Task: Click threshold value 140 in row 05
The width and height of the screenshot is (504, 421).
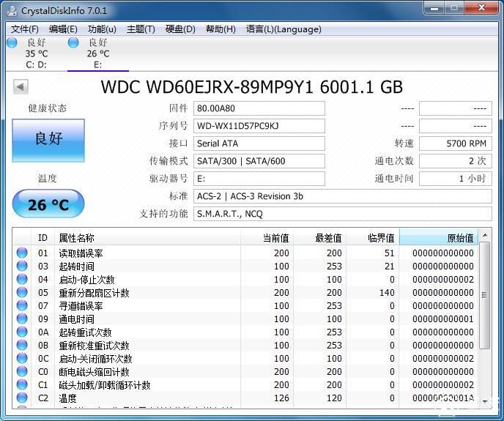Action: (387, 293)
